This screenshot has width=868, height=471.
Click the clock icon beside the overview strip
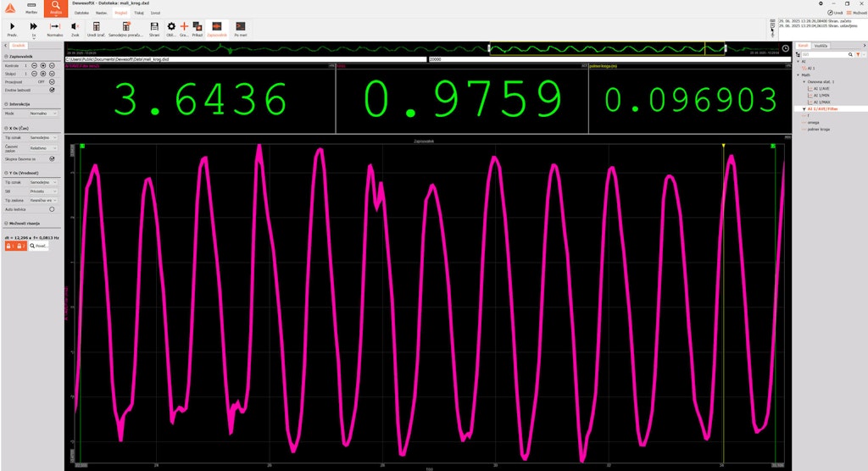point(785,48)
